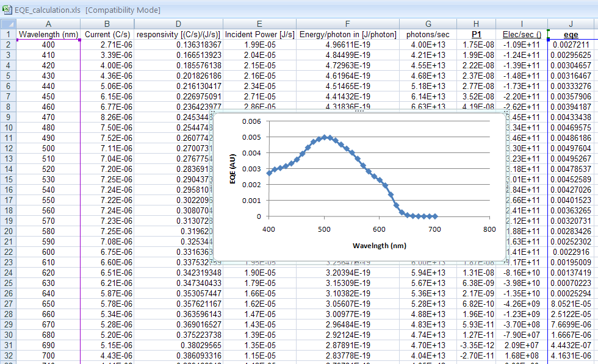
Task: Select the column F header
Action: coord(347,24)
